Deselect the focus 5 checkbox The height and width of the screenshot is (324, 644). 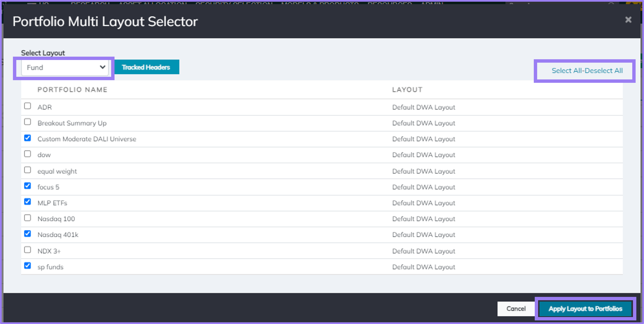point(28,186)
